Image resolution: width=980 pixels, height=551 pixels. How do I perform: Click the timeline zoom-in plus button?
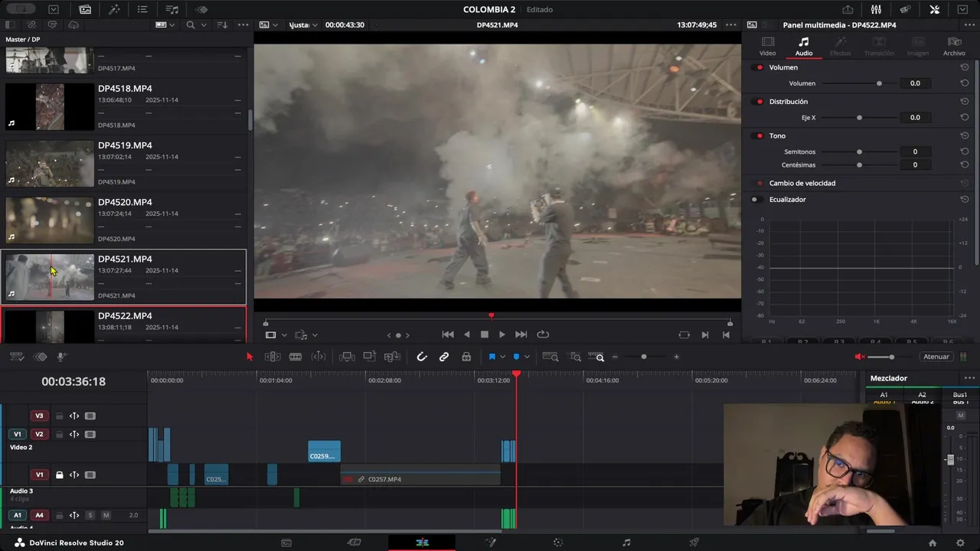pyautogui.click(x=676, y=357)
